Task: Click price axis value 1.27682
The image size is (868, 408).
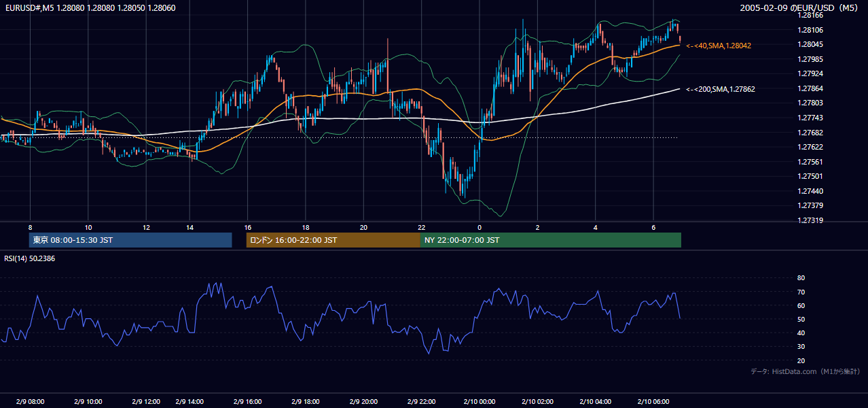Action: (810, 133)
